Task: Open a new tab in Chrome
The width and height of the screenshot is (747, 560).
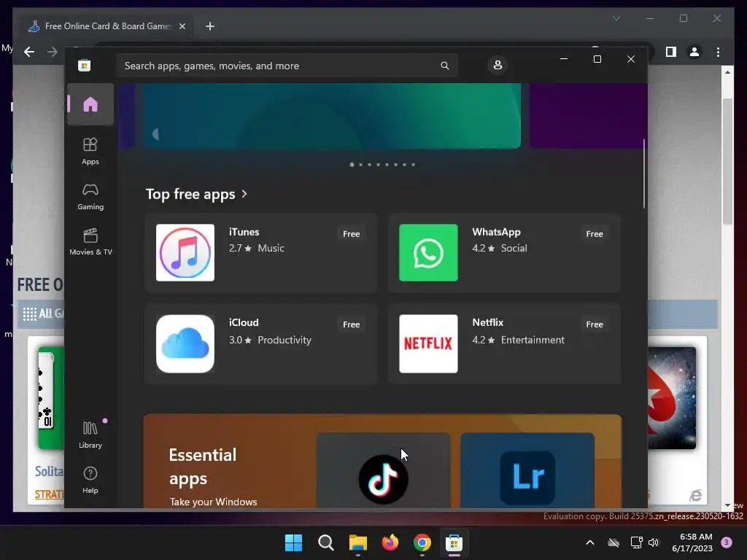Action: pos(210,26)
